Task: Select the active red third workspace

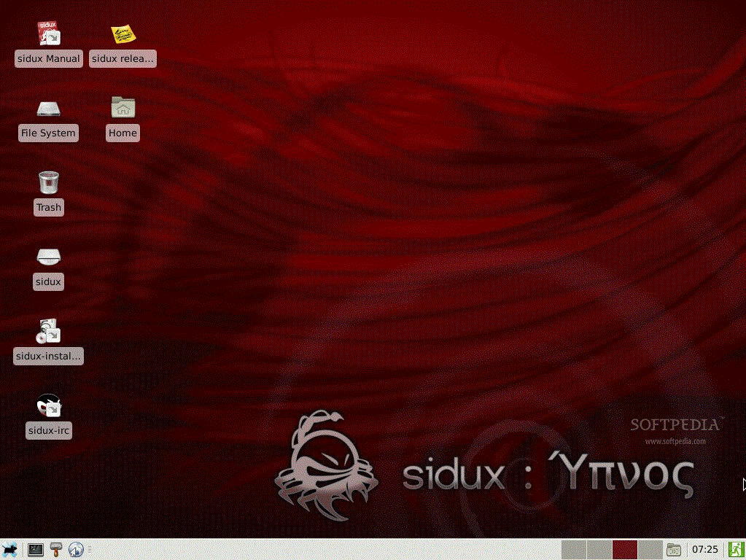Action: [624, 550]
